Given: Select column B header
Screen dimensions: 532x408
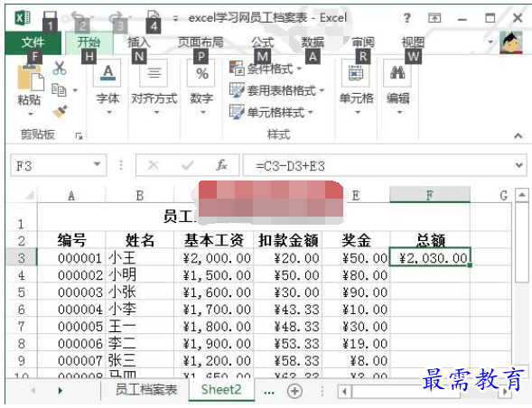Looking at the screenshot, I should coord(140,195).
